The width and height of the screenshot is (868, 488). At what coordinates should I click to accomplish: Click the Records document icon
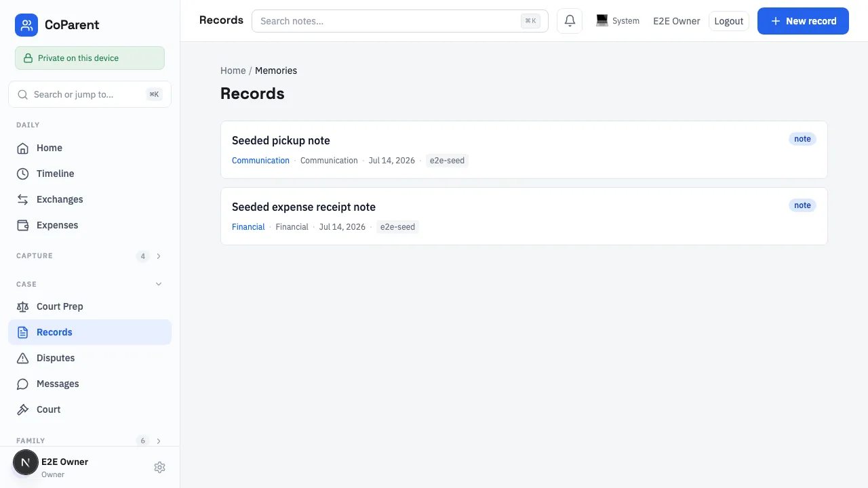pyautogui.click(x=23, y=332)
